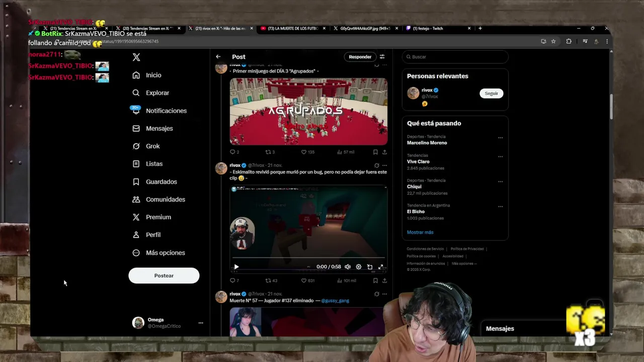The image size is (644, 362).
Task: Open more options for El Bicho trend
Action: [x=500, y=206]
